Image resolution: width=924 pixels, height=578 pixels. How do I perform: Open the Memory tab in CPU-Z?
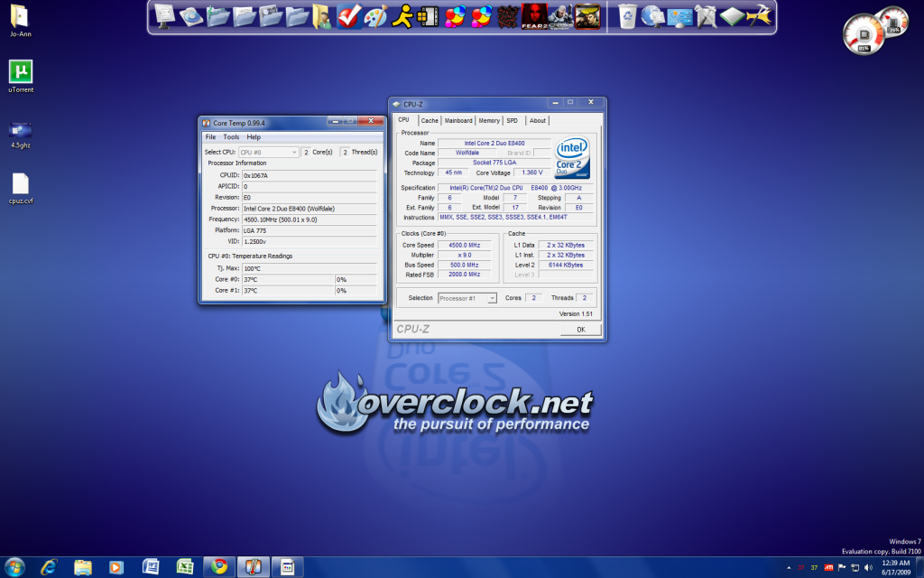tap(489, 120)
